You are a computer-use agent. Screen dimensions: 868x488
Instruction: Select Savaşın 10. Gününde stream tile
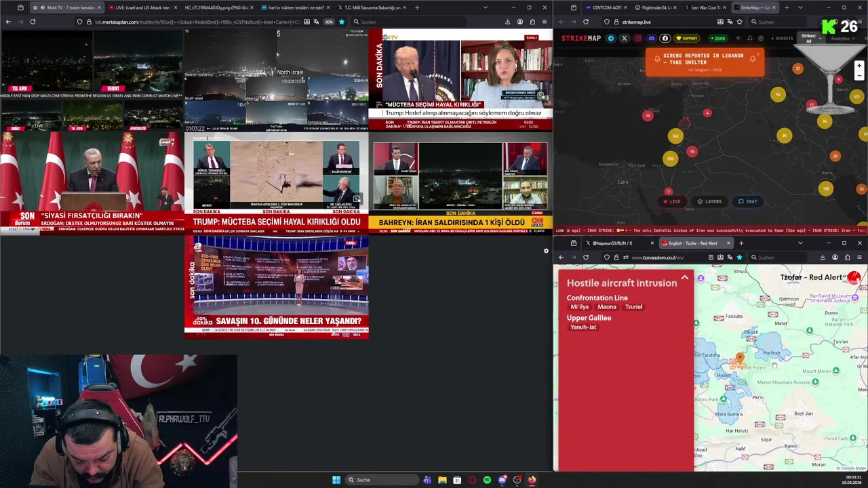pos(277,287)
